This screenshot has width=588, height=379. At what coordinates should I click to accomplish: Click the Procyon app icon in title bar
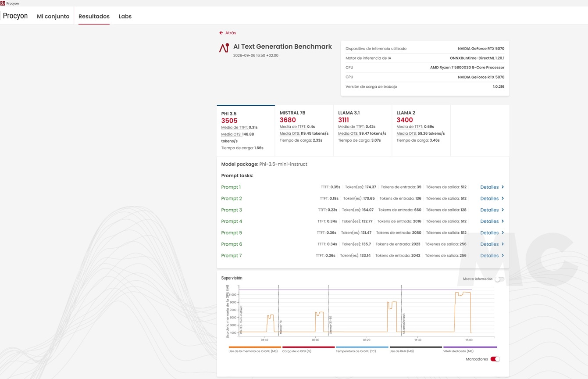[3, 3]
